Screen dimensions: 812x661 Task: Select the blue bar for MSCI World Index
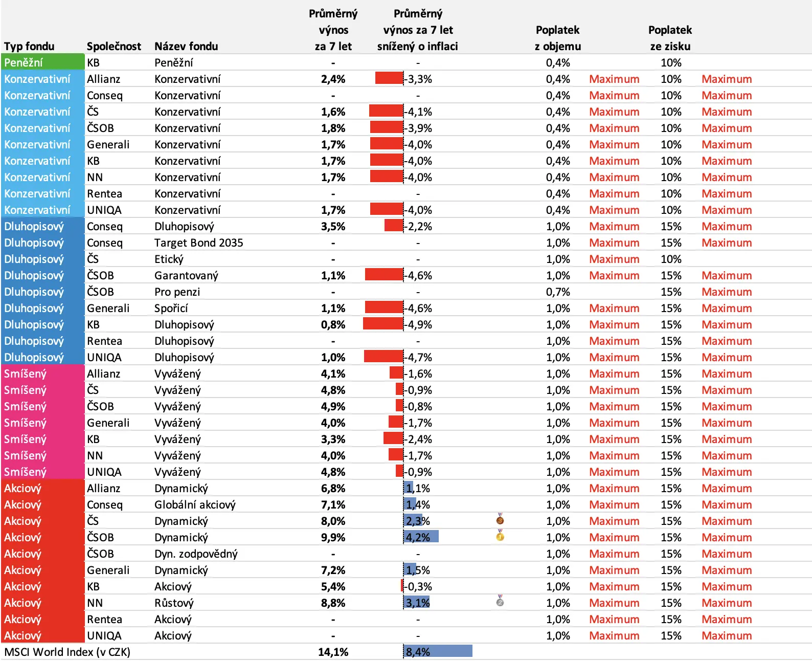point(438,651)
